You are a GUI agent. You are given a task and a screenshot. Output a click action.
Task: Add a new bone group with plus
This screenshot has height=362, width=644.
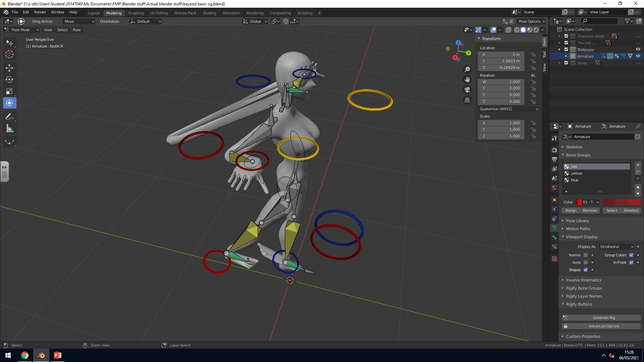click(638, 165)
